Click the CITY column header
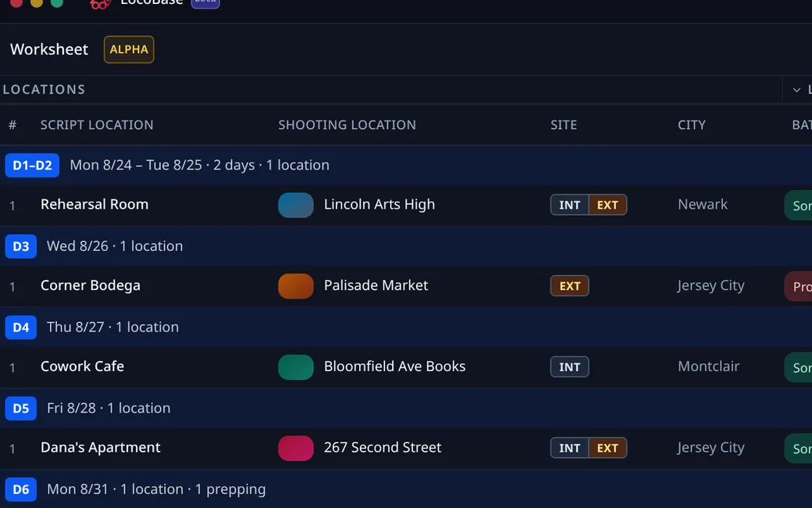The height and width of the screenshot is (508, 812). [x=691, y=125]
